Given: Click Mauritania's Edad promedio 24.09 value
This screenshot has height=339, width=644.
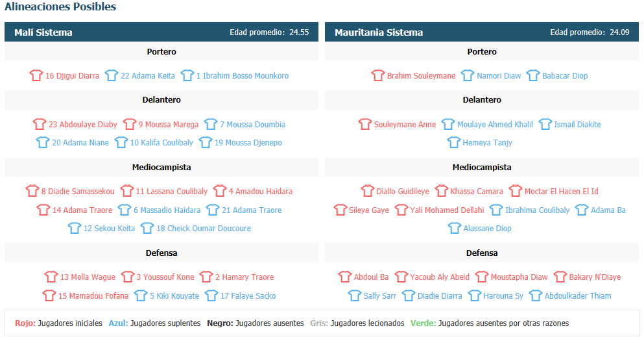Looking at the screenshot, I should (x=619, y=32).
